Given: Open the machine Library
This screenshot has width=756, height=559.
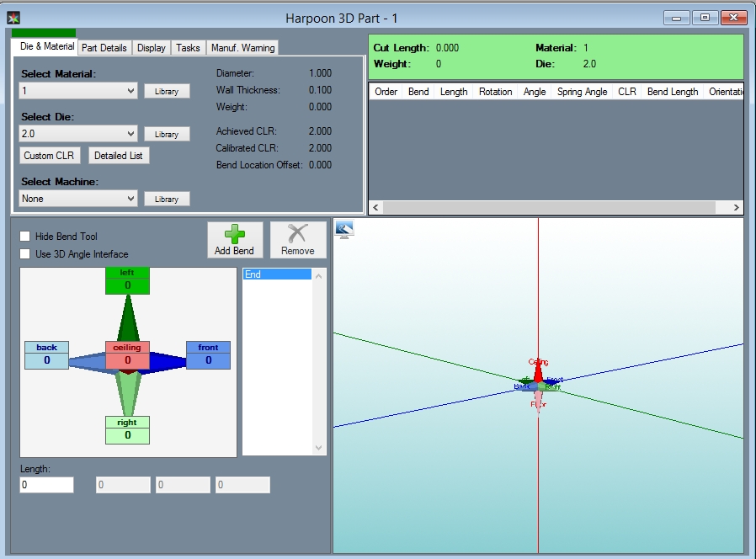Looking at the screenshot, I should tap(167, 200).
